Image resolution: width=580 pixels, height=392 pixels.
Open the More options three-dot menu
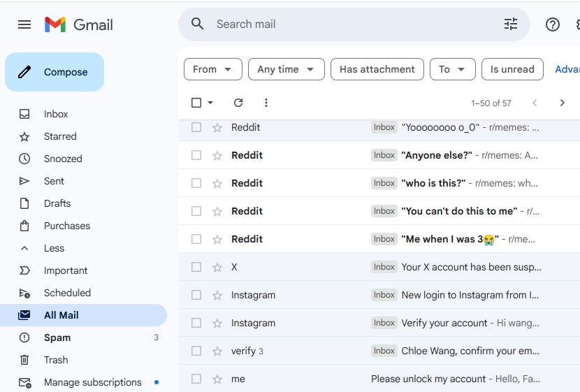pyautogui.click(x=266, y=103)
